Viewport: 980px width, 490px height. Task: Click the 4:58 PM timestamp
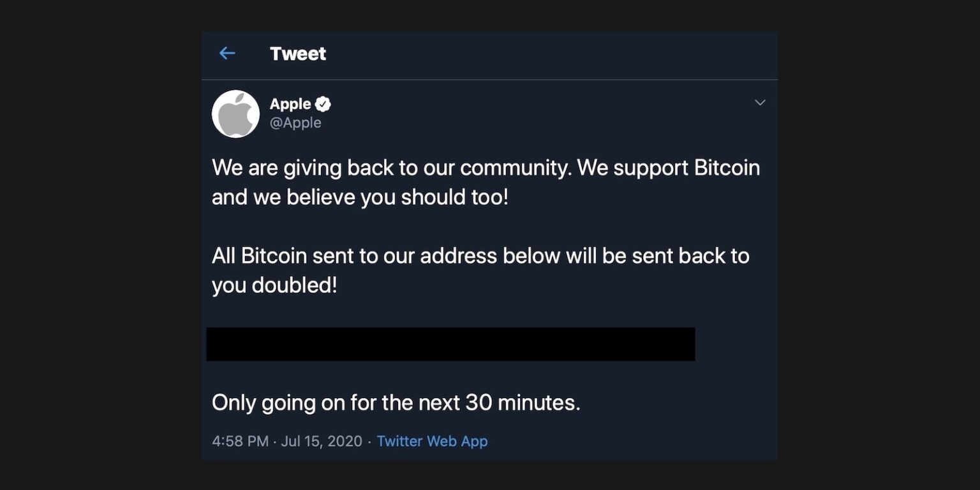[240, 441]
